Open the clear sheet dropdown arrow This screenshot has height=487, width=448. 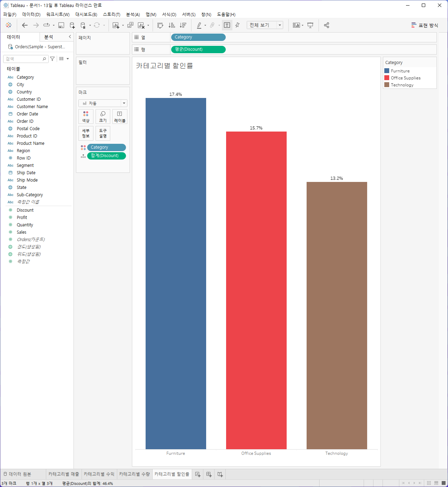coord(148,25)
